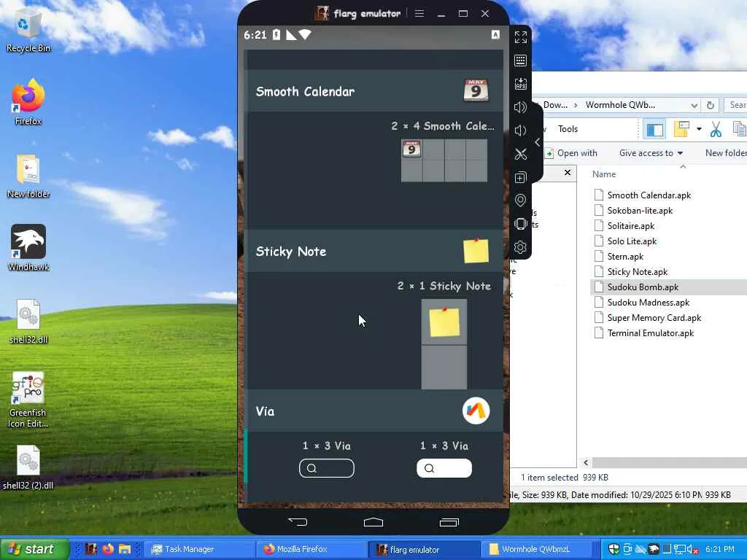Select the Via widget group header

374,411
